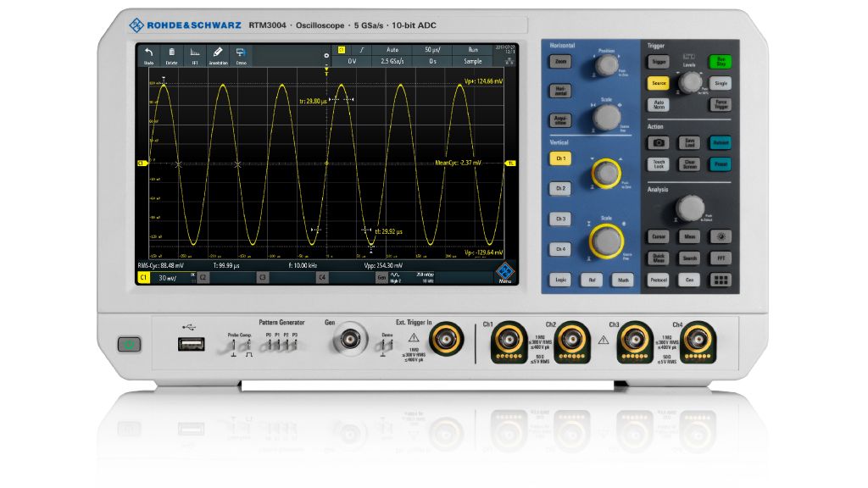
Task: Toggle the Run Stop button
Action: (720, 62)
